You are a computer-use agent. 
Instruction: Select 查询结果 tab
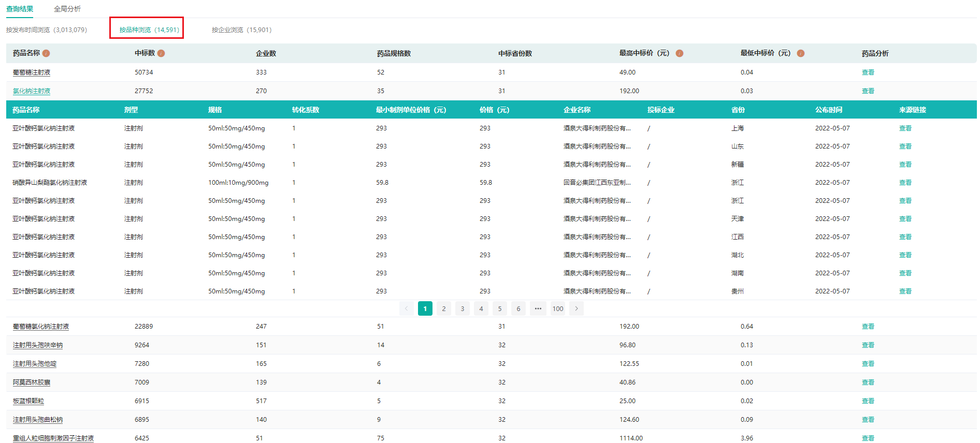pyautogui.click(x=20, y=9)
